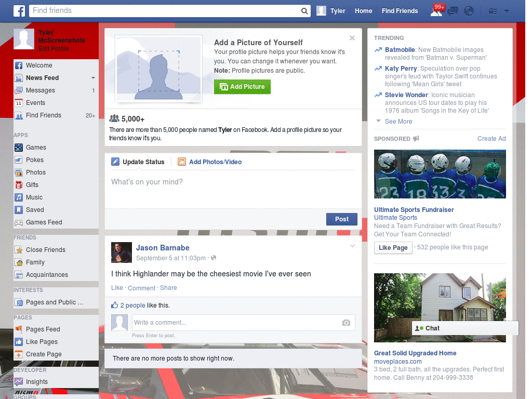Image resolution: width=532 pixels, height=399 pixels.
Task: Open Tyler profile in top bar
Action: [x=331, y=11]
